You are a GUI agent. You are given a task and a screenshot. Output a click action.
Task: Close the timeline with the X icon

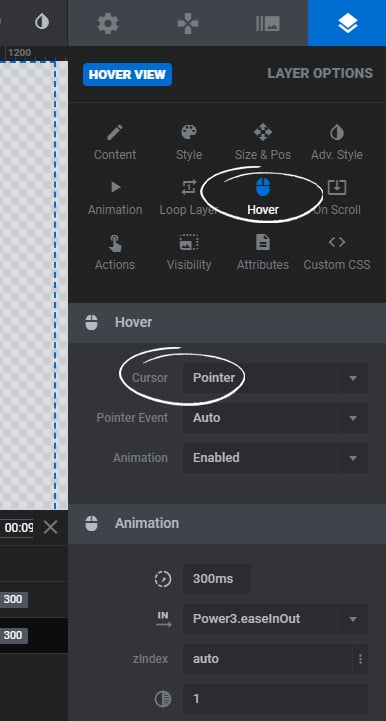point(51,527)
